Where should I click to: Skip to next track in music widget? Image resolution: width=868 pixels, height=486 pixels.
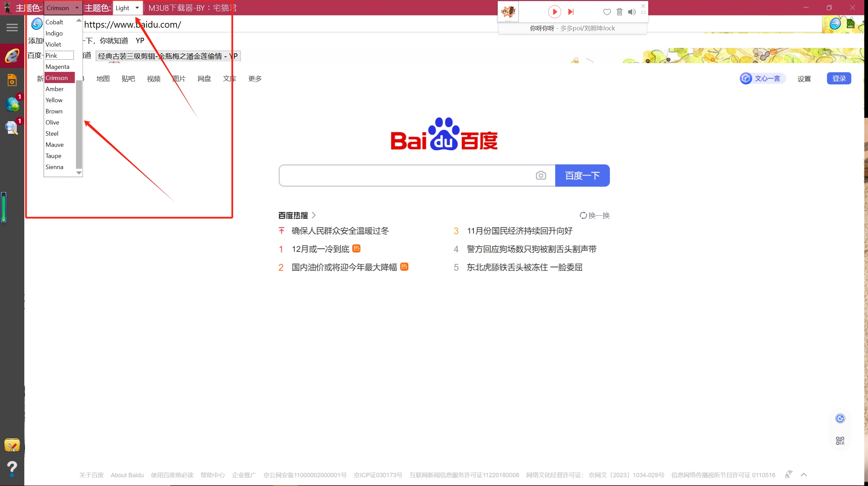[x=571, y=12]
